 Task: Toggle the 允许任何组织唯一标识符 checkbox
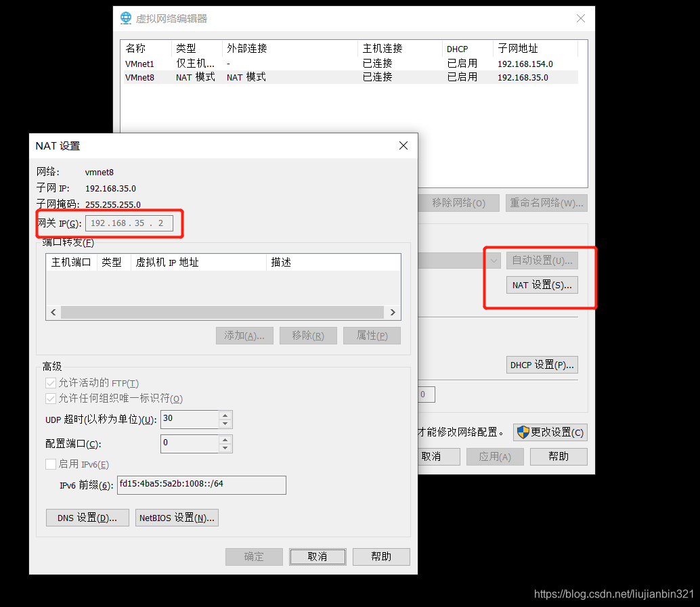[x=51, y=398]
